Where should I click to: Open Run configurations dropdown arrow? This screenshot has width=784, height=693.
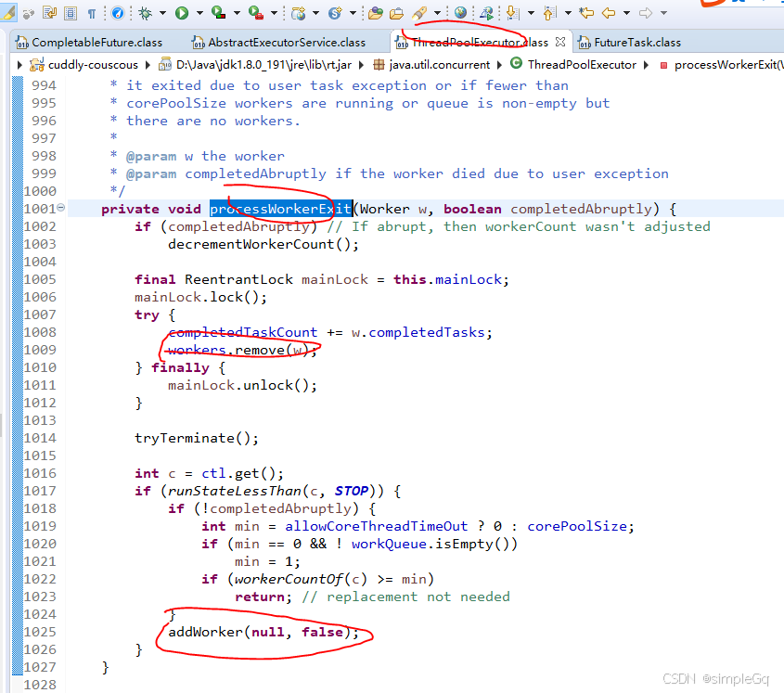pos(199,13)
